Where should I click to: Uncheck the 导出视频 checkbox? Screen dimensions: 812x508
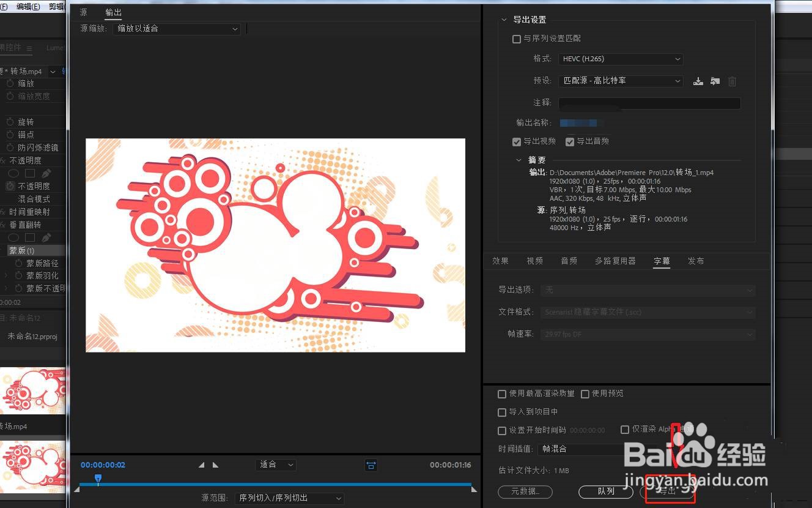coord(517,141)
